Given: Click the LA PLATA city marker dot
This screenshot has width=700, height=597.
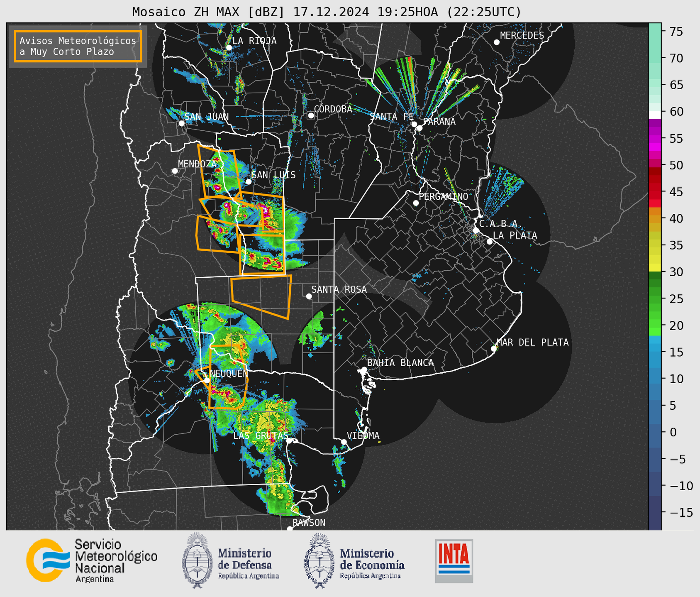Looking at the screenshot, I should click(x=490, y=242).
